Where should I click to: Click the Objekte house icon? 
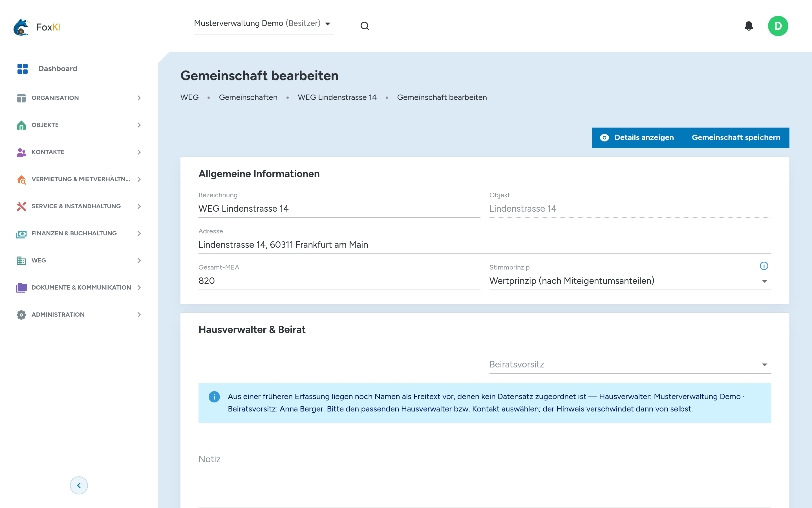21,125
